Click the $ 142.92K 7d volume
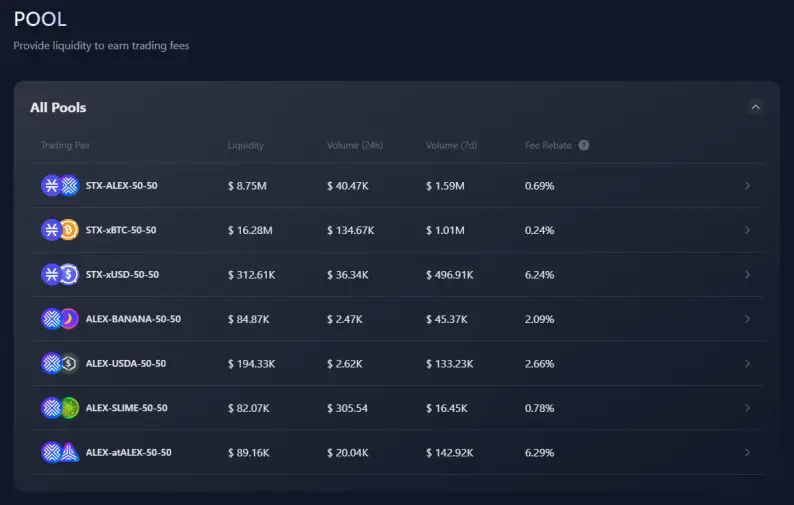 [450, 453]
